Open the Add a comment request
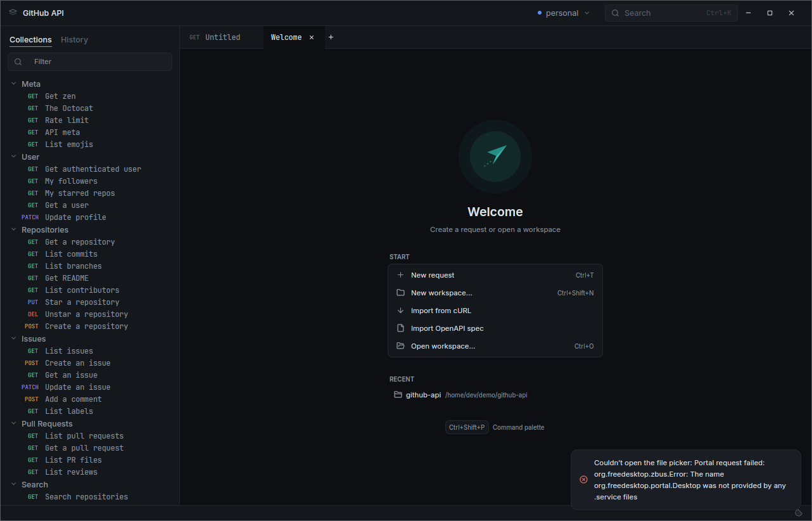Screen dimensions: 812x521 [90, 399]
